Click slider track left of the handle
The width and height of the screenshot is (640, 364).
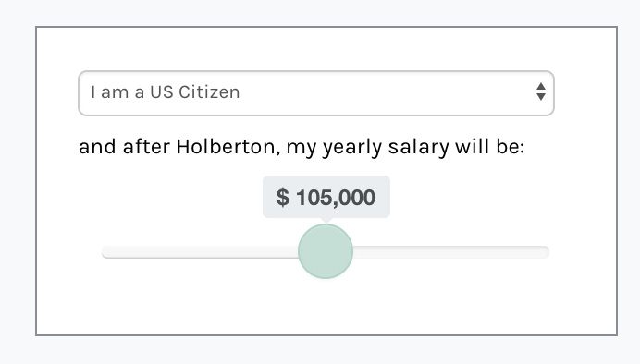200,252
